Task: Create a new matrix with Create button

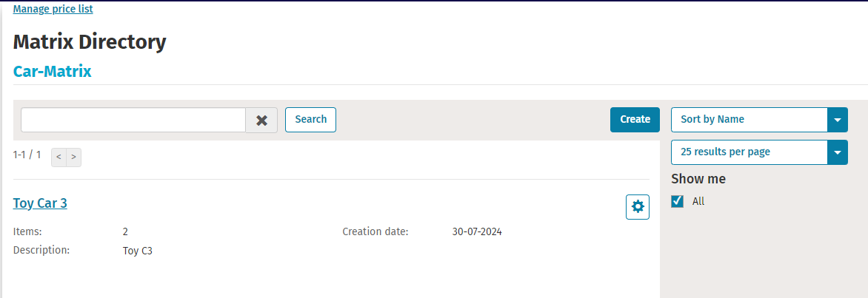Action: 635,119
